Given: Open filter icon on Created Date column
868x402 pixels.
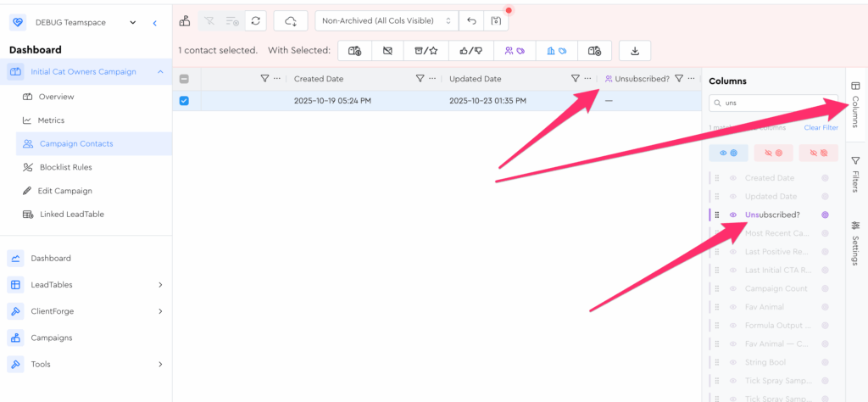Looking at the screenshot, I should tap(420, 79).
